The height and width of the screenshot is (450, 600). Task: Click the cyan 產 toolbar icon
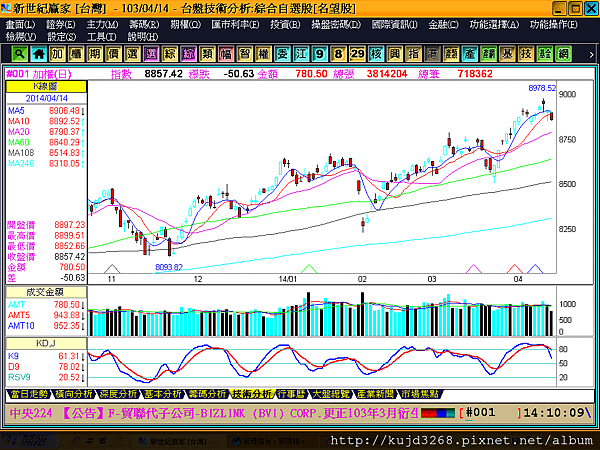pyautogui.click(x=470, y=54)
